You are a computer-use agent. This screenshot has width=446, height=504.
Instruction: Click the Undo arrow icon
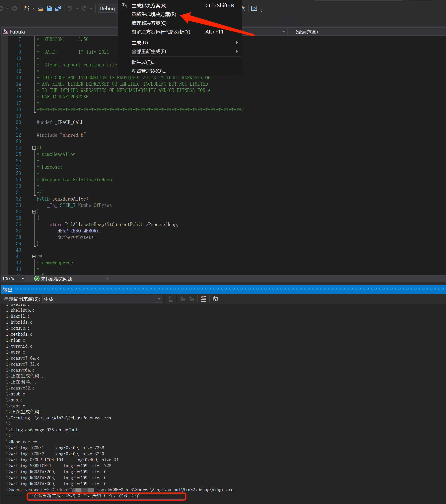pos(70,9)
